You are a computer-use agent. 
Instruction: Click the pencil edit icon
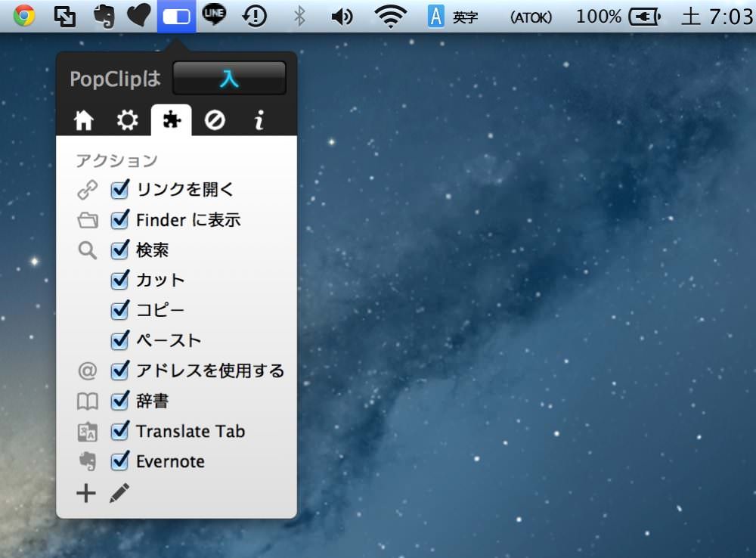pos(119,493)
